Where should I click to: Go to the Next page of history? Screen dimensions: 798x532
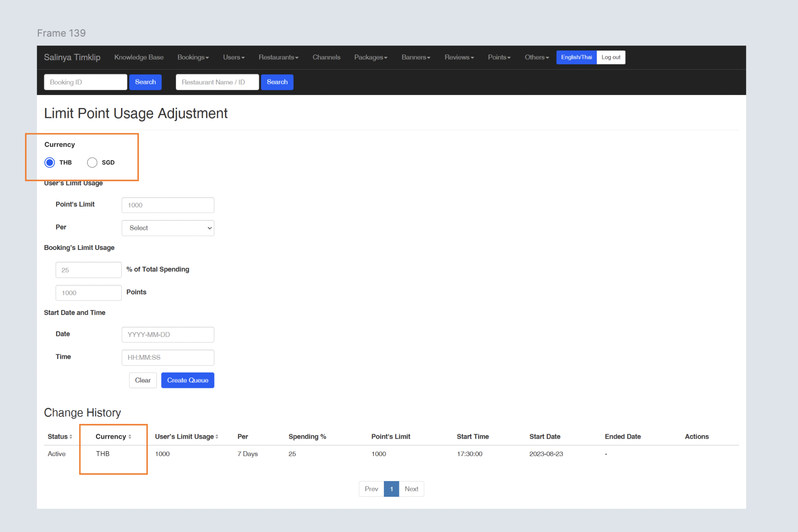[411, 489]
